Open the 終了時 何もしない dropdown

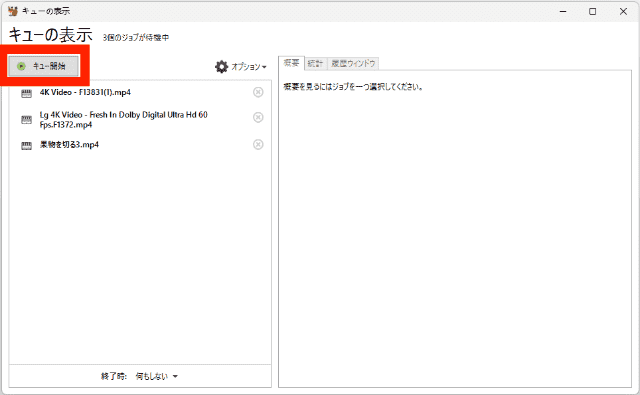pos(157,376)
